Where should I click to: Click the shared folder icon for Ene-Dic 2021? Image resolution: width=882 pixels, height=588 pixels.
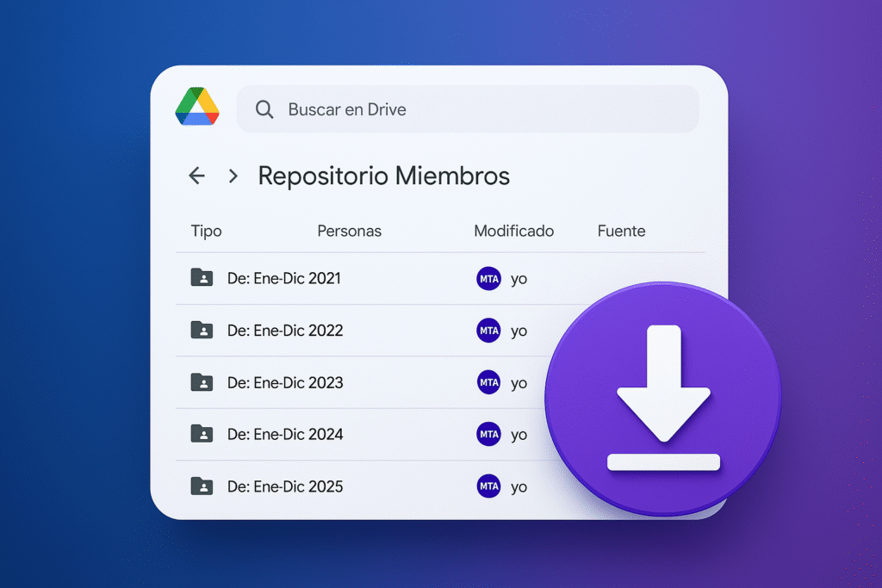click(x=202, y=278)
